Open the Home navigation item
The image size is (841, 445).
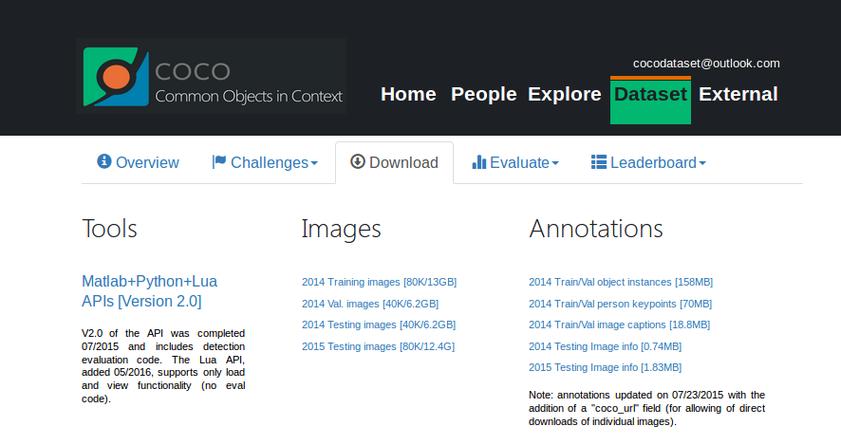[x=408, y=94]
